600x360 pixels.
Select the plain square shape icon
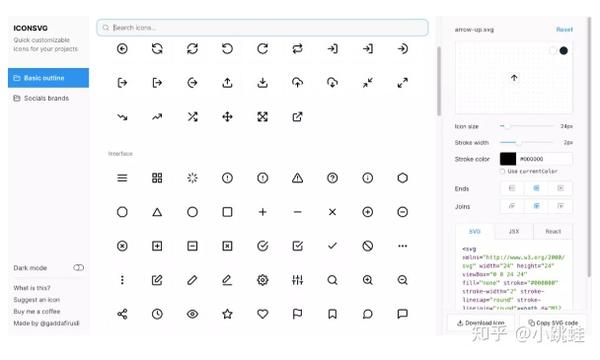(227, 212)
